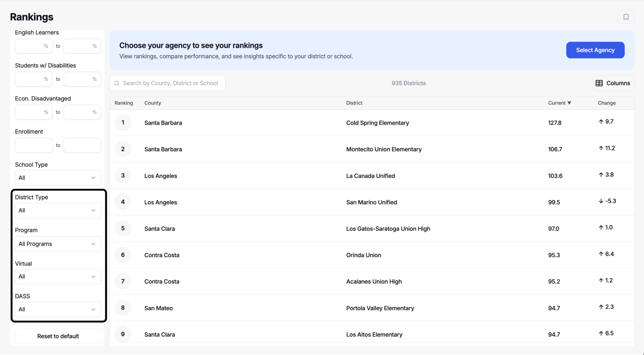This screenshot has width=644, height=355.
Task: Select Los Altos Elementary district
Action: (374, 335)
